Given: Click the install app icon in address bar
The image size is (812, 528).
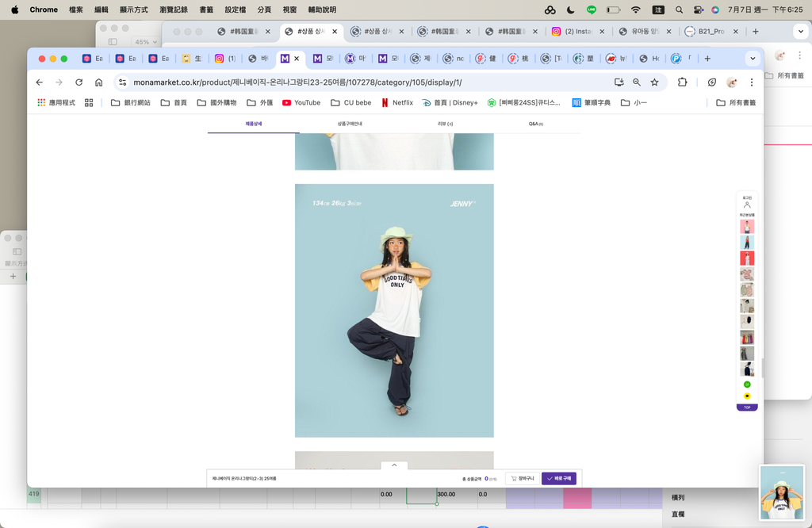Looking at the screenshot, I should (x=619, y=82).
